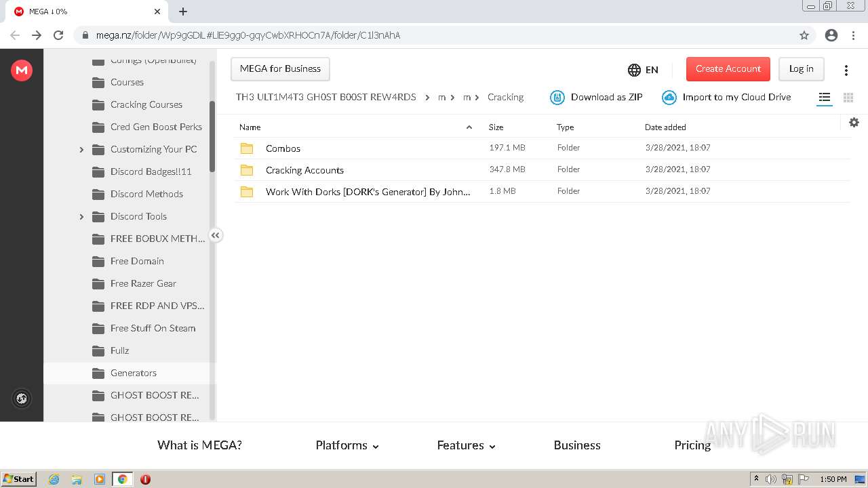Reload the current page

click(58, 35)
